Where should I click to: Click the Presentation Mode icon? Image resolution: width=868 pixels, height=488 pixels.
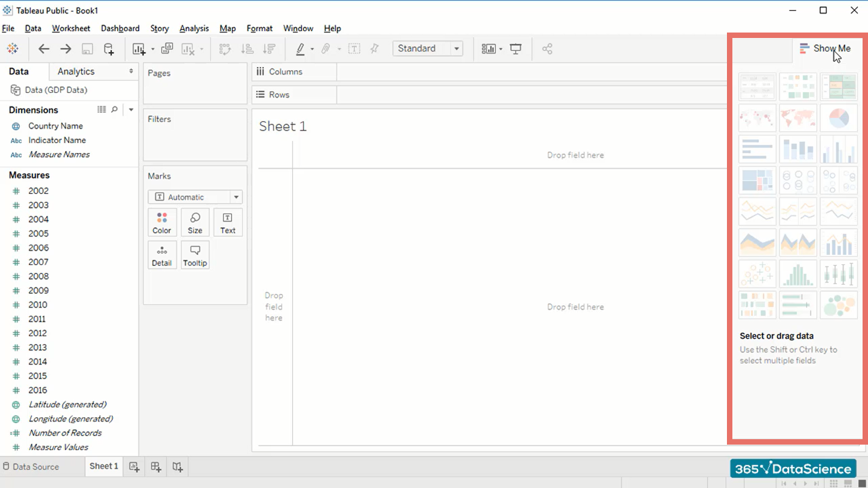click(x=516, y=49)
